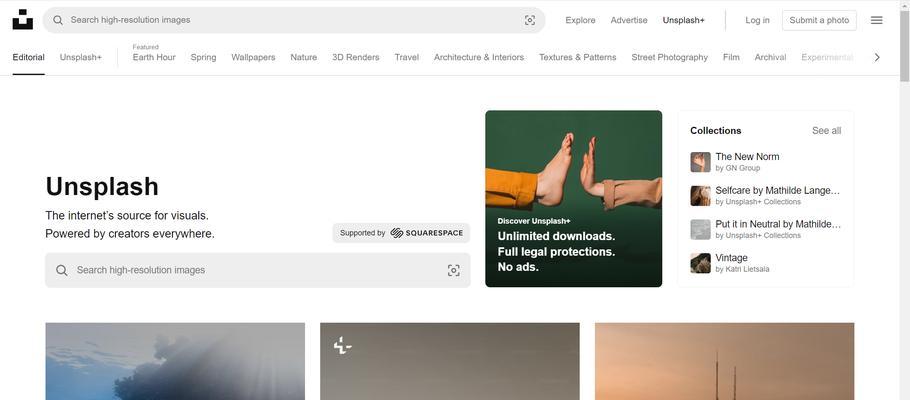Click Put it in Neutral collection thumbnail

pyautogui.click(x=700, y=229)
